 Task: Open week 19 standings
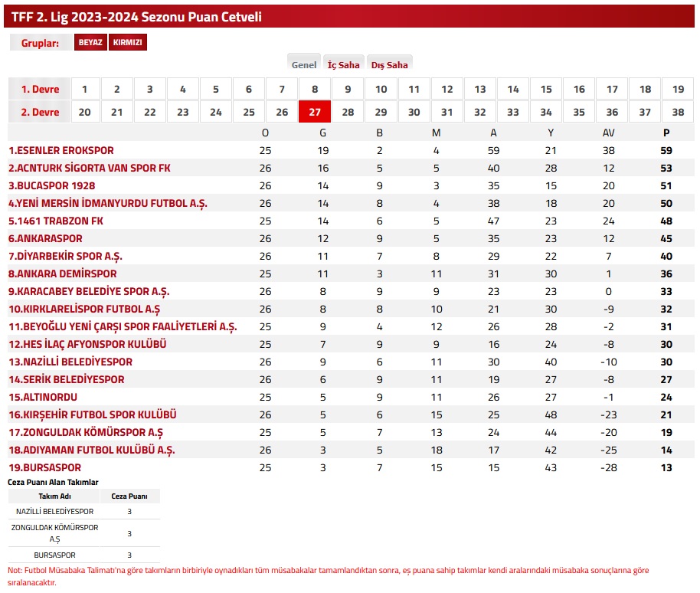[x=678, y=89]
